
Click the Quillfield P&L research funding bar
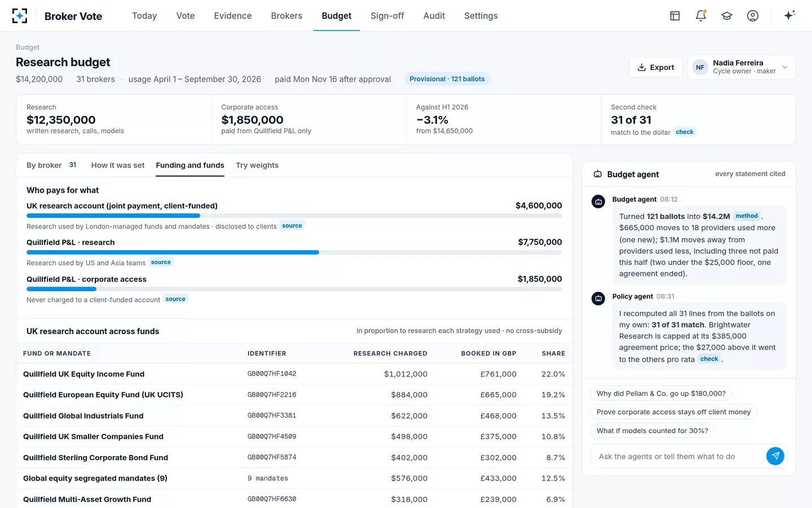[294, 252]
